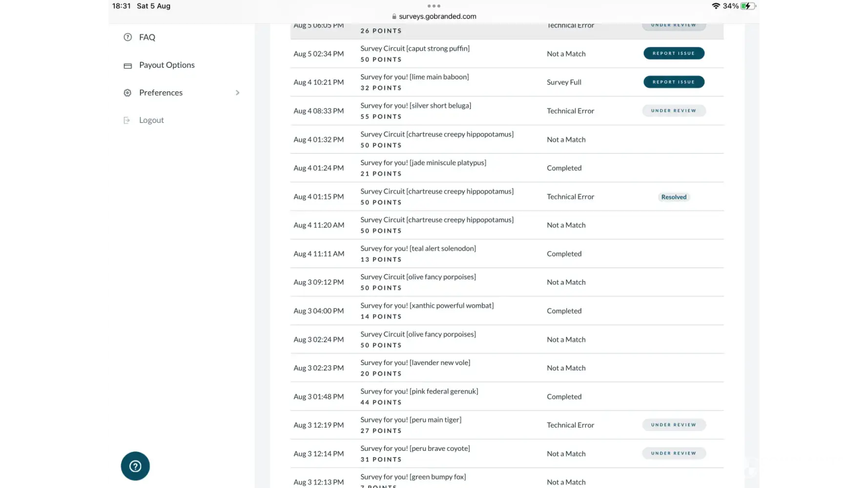This screenshot has width=868, height=488.
Task: Expand the Preferences chevron arrow
Action: click(x=238, y=93)
